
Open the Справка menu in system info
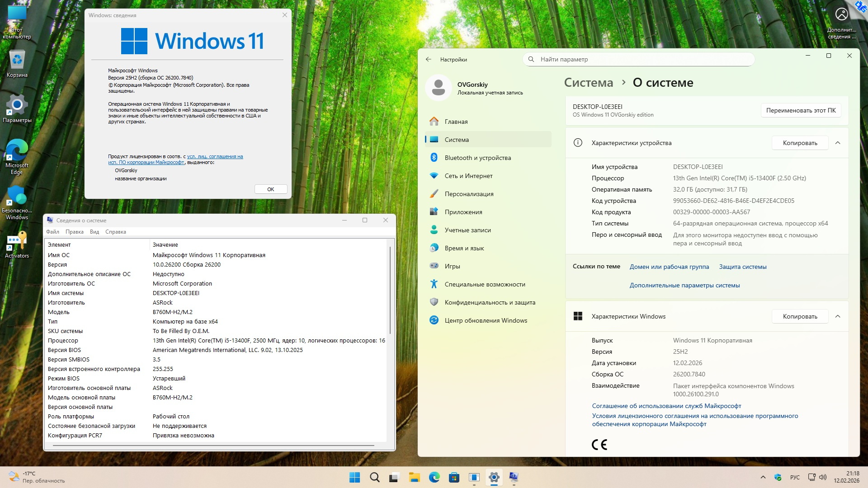tap(115, 232)
